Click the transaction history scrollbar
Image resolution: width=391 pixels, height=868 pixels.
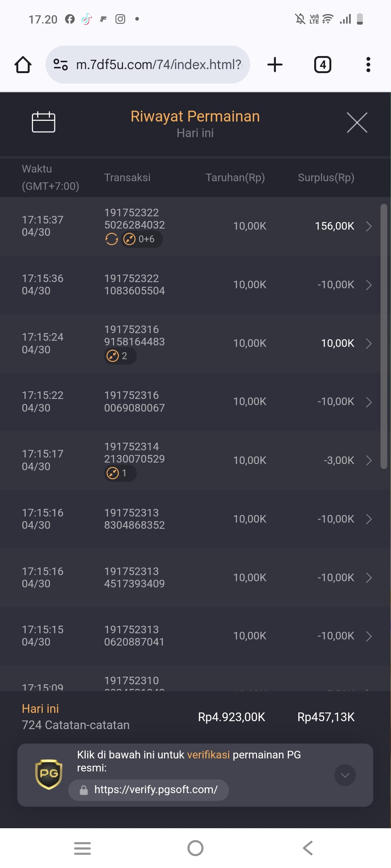(384, 336)
